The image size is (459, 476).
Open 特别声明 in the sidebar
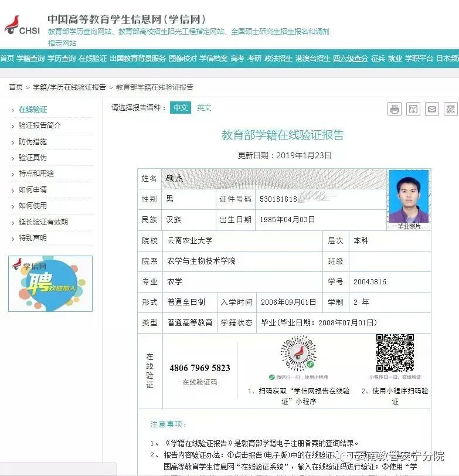tap(33, 237)
